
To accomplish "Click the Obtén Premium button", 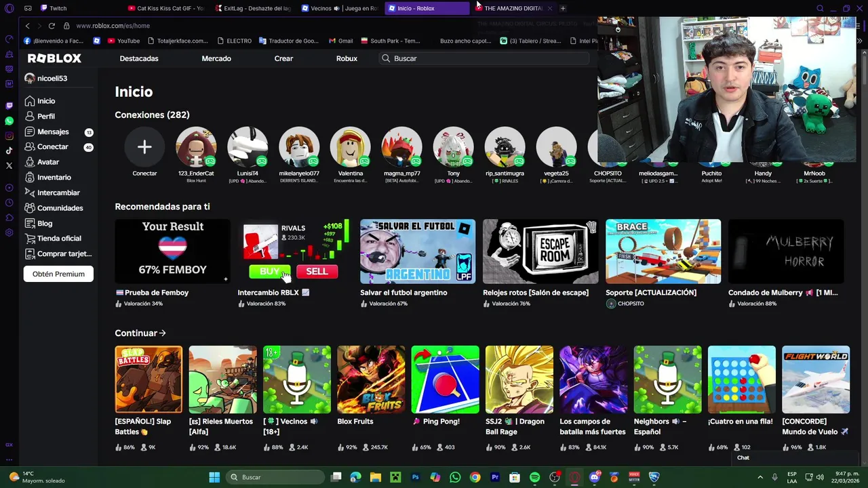I will (58, 274).
